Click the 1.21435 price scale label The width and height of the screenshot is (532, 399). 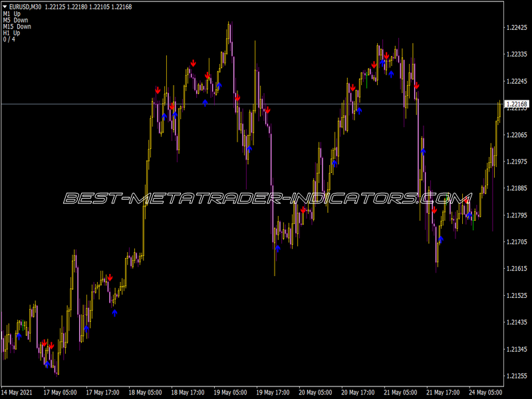coord(517,323)
